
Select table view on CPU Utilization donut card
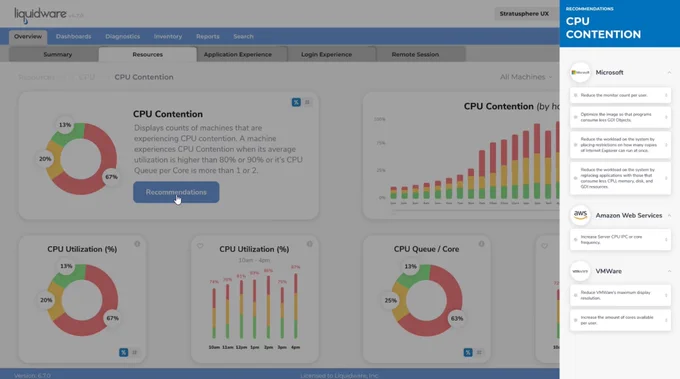[x=134, y=352]
